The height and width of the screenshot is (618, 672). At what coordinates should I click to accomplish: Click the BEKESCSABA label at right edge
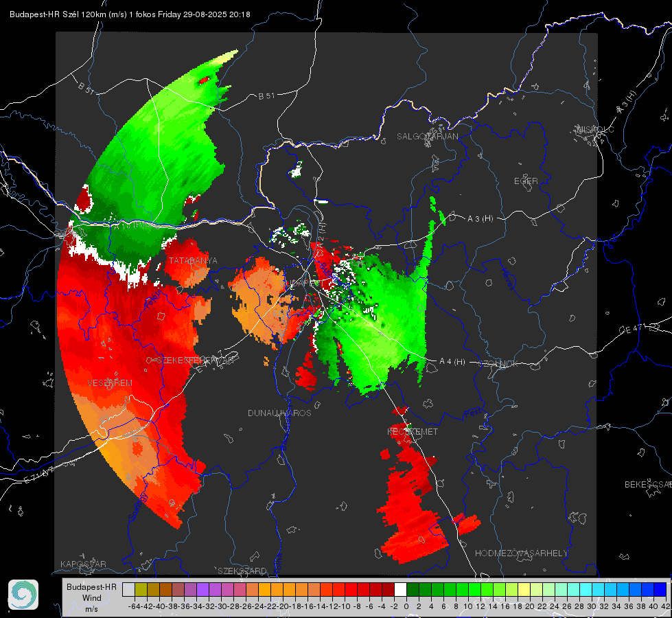point(648,485)
